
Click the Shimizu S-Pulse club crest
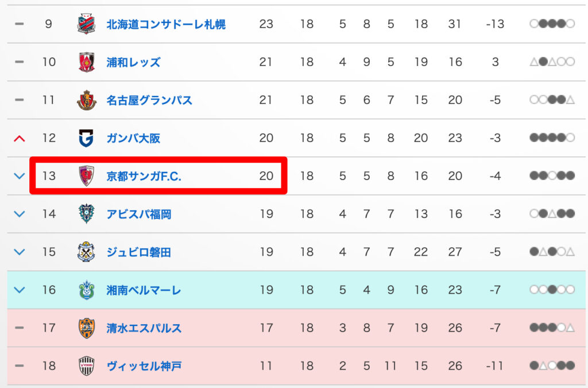tap(86, 328)
